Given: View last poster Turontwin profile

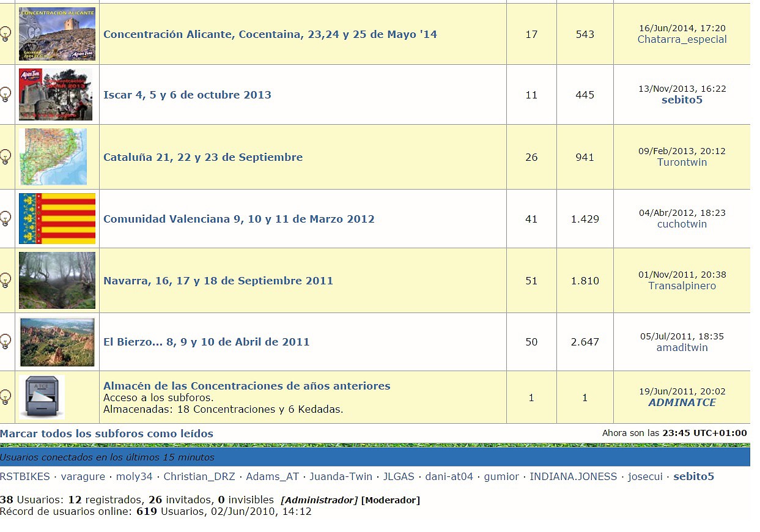Looking at the screenshot, I should click(x=682, y=162).
